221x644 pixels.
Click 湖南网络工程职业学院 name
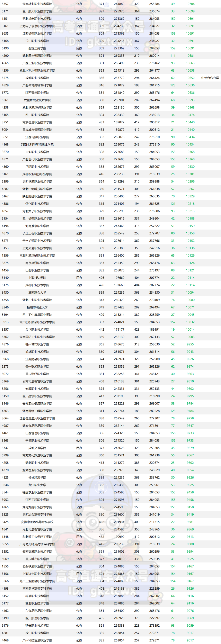coord(37,411)
